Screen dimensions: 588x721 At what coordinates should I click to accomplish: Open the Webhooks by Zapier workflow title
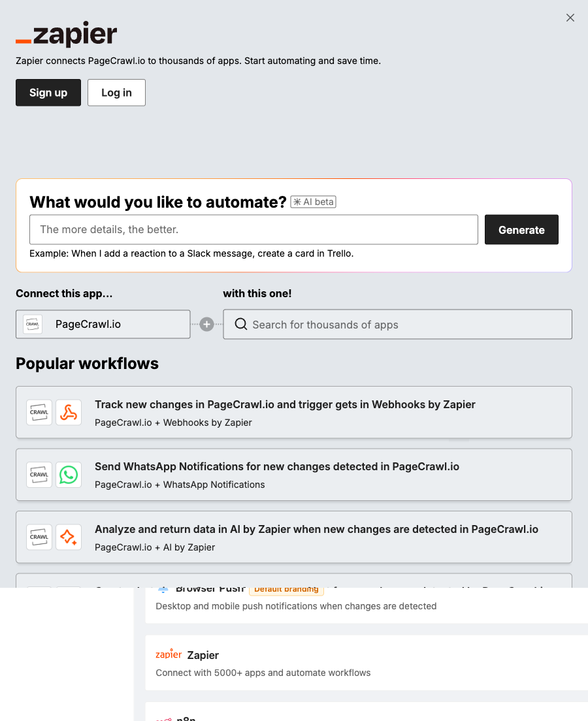pyautogui.click(x=285, y=404)
